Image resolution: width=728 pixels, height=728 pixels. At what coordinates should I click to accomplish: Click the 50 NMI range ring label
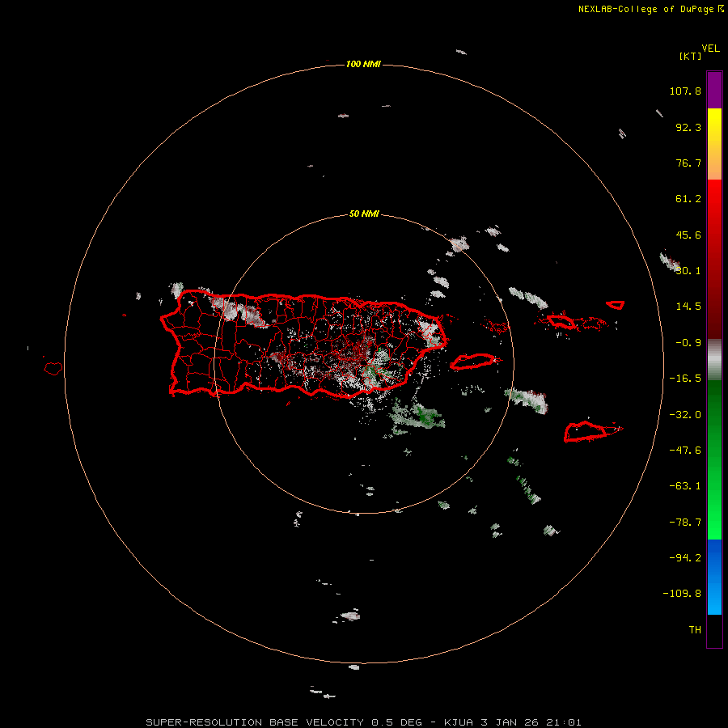point(364,214)
